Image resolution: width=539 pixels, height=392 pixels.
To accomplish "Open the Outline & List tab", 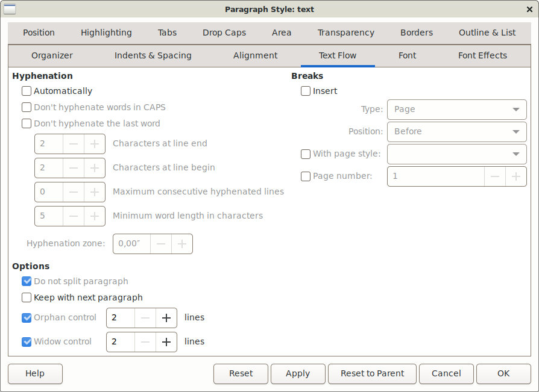I will tap(487, 33).
